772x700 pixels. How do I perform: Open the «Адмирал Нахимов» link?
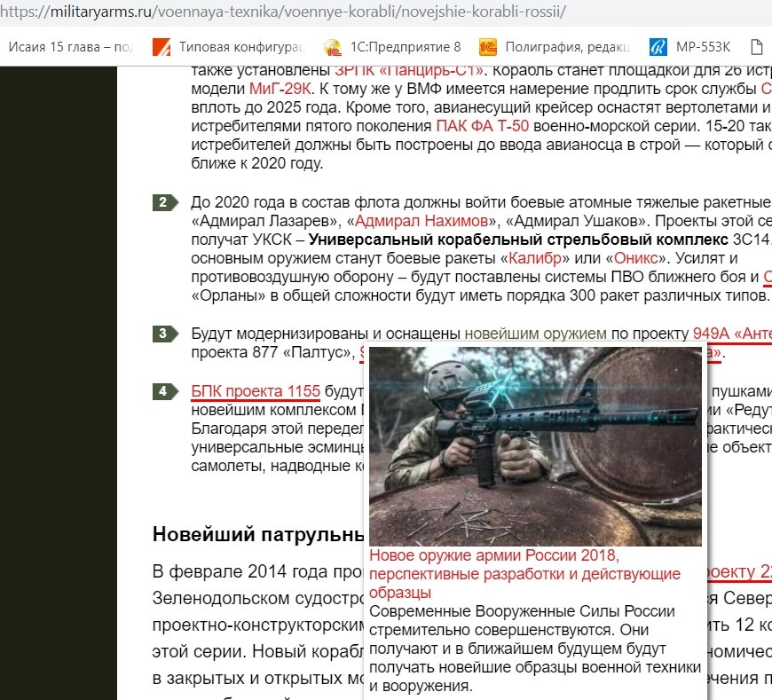click(421, 221)
